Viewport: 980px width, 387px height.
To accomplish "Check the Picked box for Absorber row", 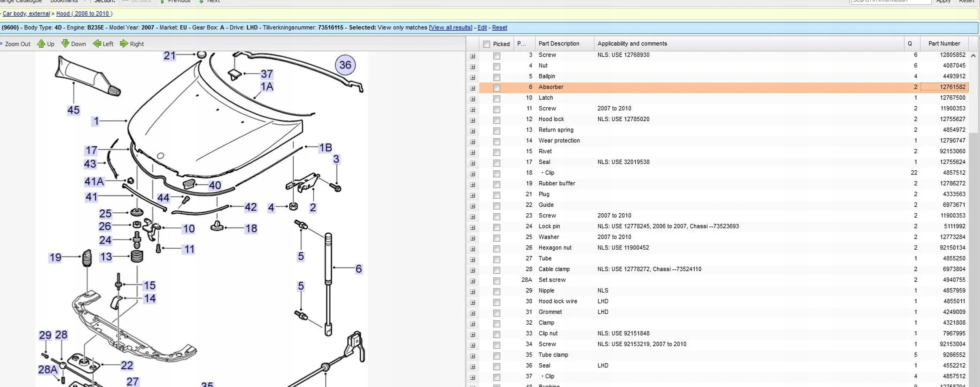I will point(497,88).
